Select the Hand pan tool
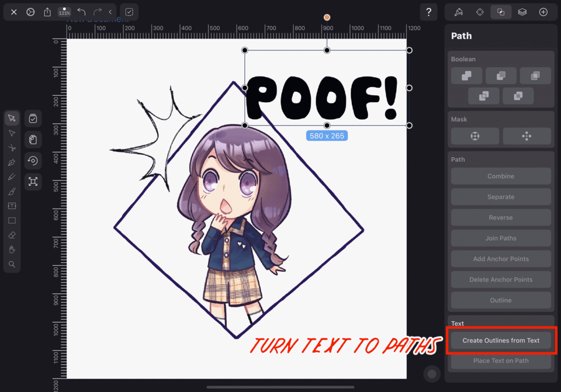561x392 pixels. pyautogui.click(x=12, y=249)
